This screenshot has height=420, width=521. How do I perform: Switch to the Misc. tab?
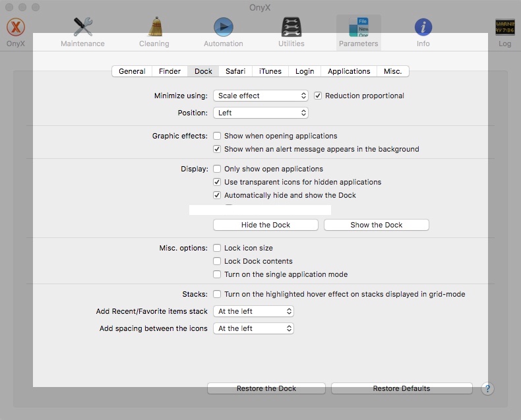[393, 71]
